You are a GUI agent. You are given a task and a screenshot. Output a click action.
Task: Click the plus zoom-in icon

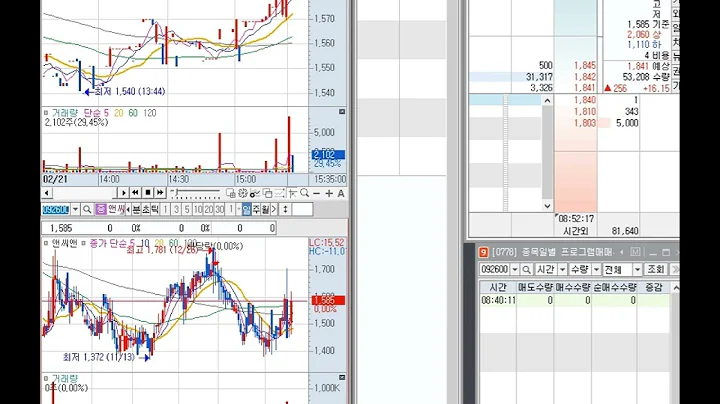click(x=329, y=194)
